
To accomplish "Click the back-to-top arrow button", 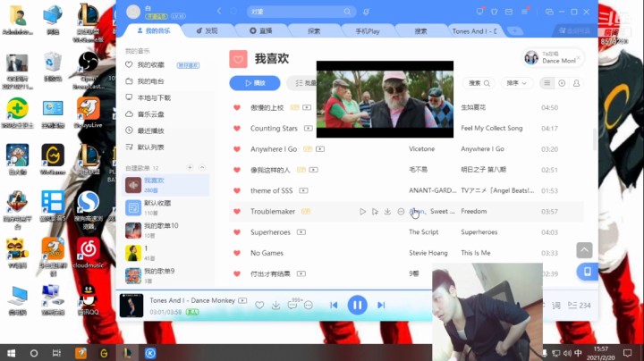I will (x=584, y=250).
